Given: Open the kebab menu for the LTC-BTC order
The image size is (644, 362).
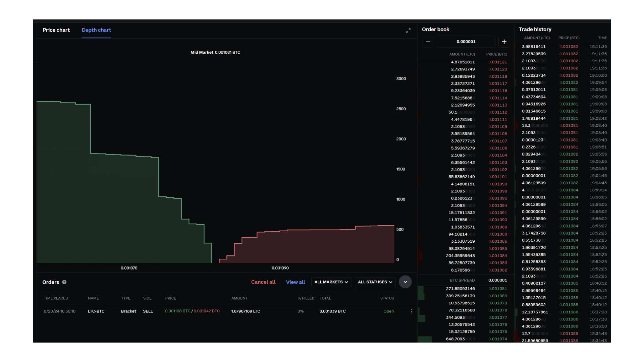Looking at the screenshot, I should point(411,311).
